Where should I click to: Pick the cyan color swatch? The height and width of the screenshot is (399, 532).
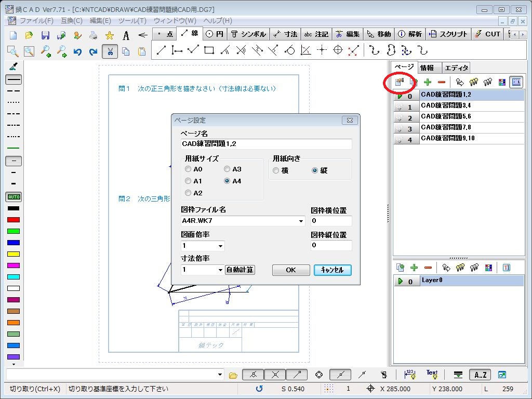tap(14, 277)
